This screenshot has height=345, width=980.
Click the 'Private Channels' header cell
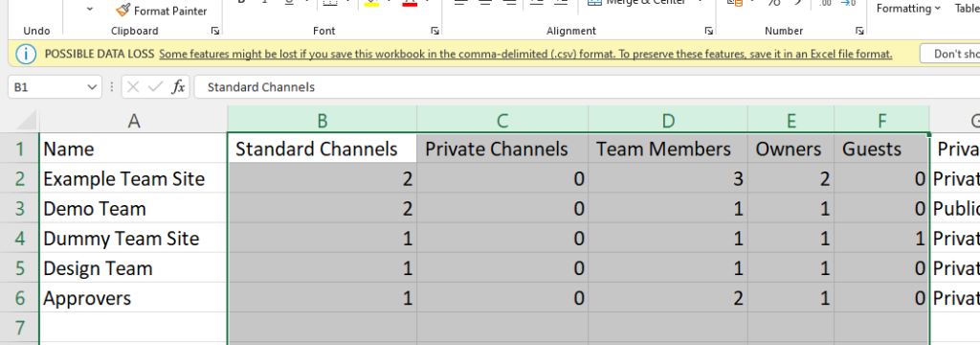[503, 149]
